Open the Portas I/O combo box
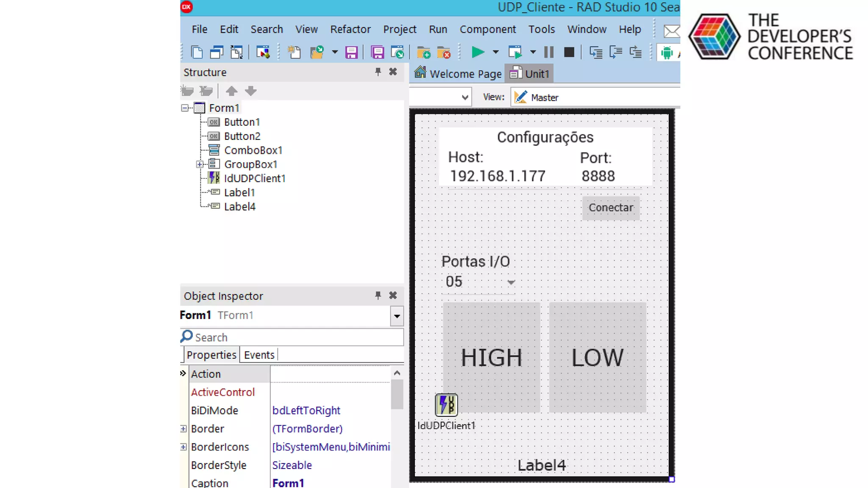 [x=511, y=282]
